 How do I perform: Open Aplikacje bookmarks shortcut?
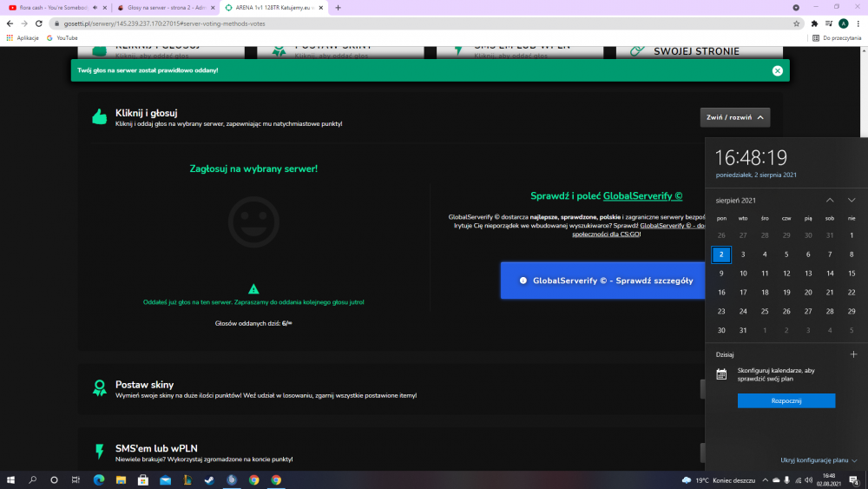click(23, 38)
